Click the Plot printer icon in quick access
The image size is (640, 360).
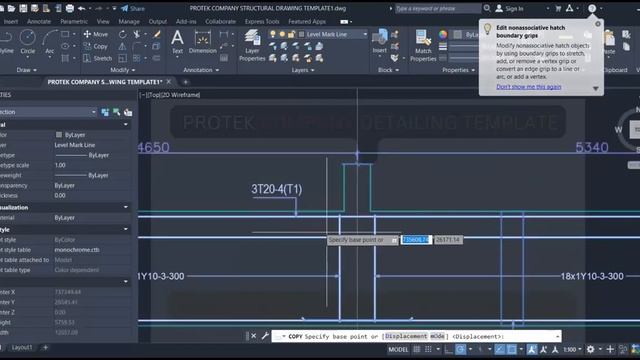[70, 8]
